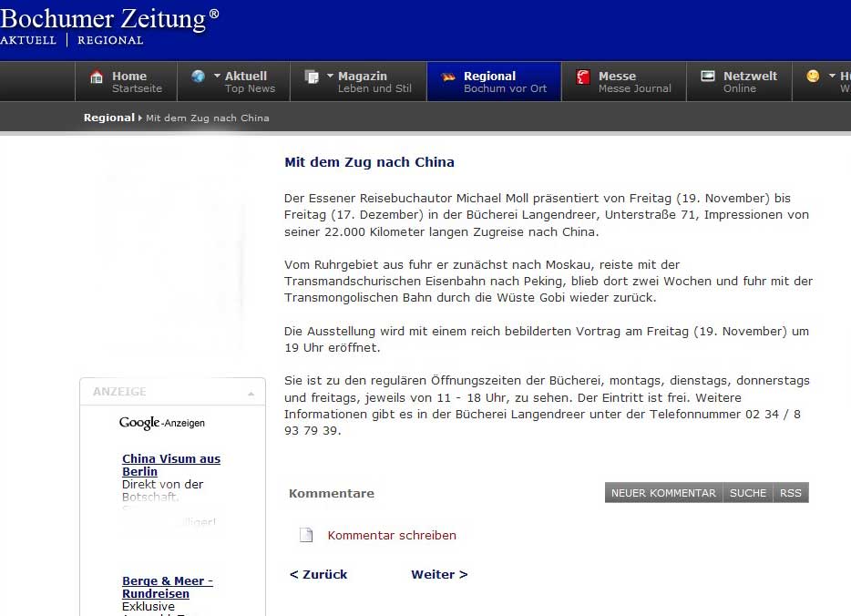Screen dimensions: 851x616
Task: Click the Kommentar schreiben link
Action: point(392,536)
